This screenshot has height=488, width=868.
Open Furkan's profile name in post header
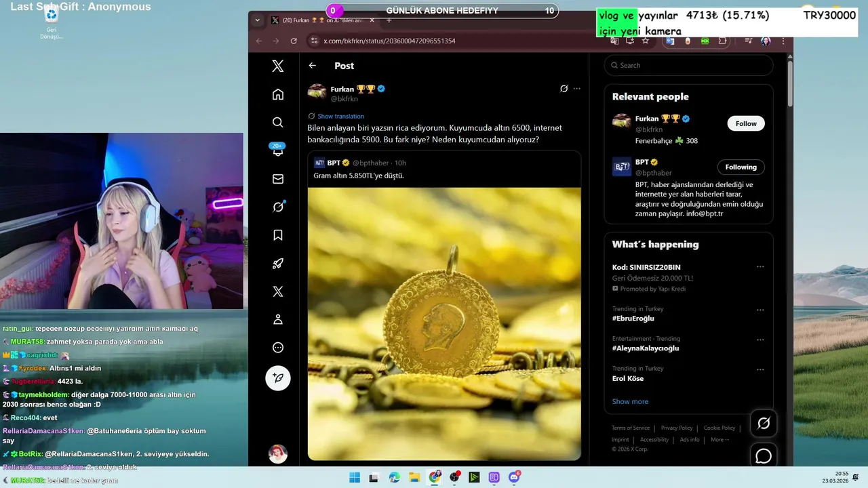coord(343,89)
